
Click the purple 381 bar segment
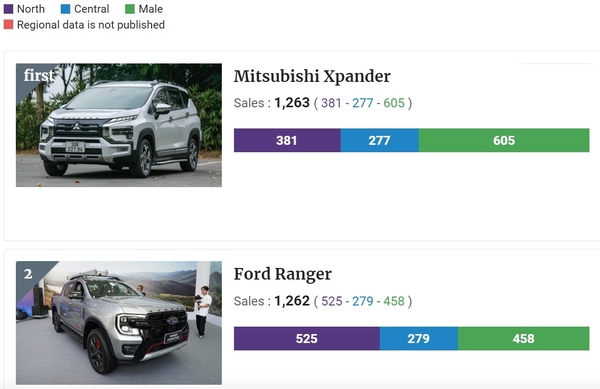pyautogui.click(x=287, y=140)
